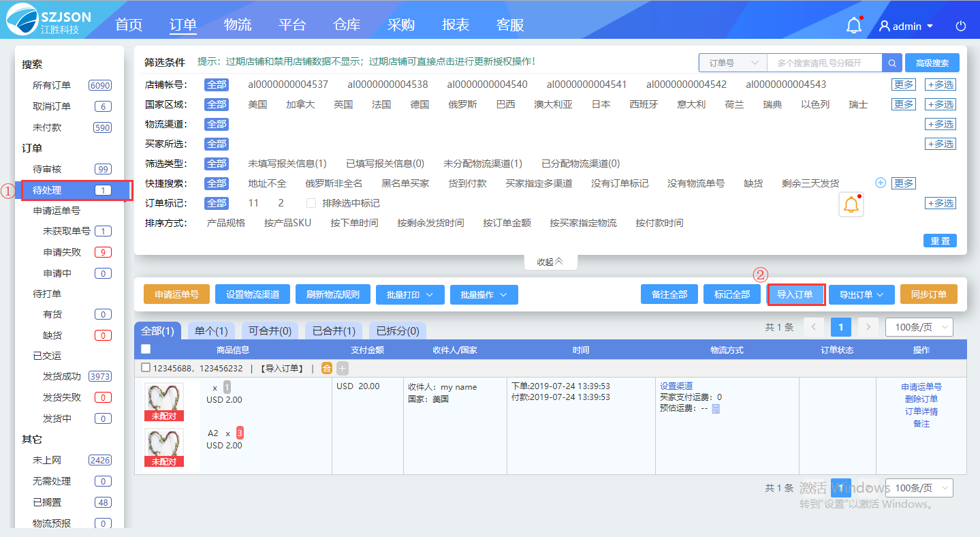Open the top 100条/页 page size dropdown
This screenshot has height=537, width=980.
tap(919, 327)
